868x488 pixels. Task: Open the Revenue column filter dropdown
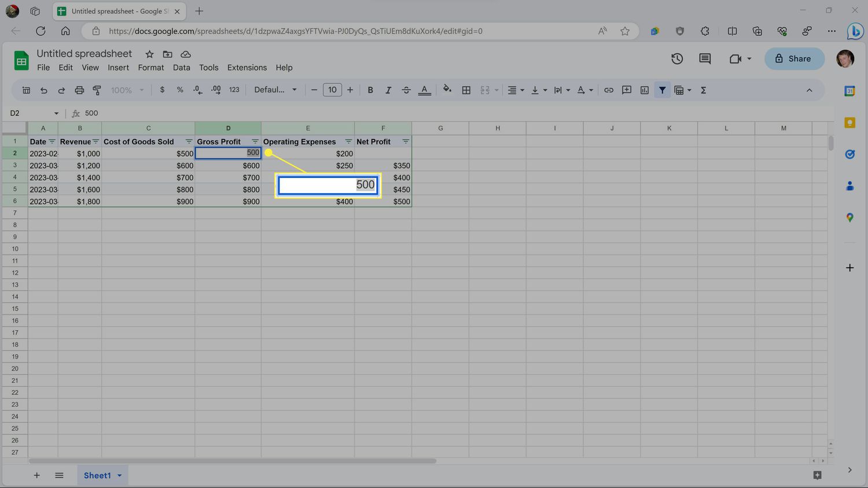click(x=95, y=142)
